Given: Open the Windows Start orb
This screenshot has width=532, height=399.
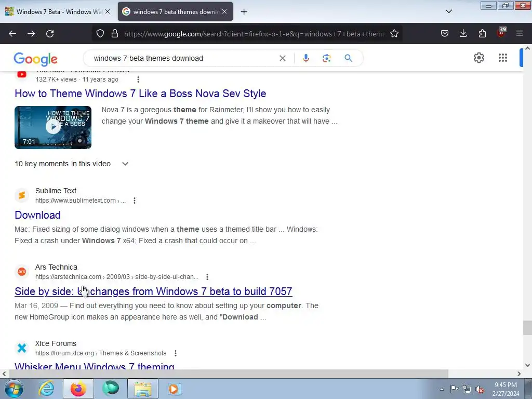Looking at the screenshot, I should [x=14, y=389].
